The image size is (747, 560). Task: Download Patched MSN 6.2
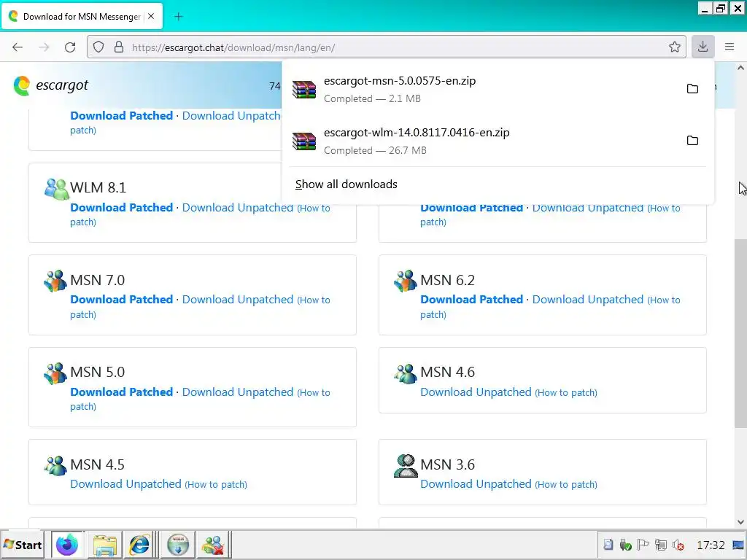coord(472,300)
